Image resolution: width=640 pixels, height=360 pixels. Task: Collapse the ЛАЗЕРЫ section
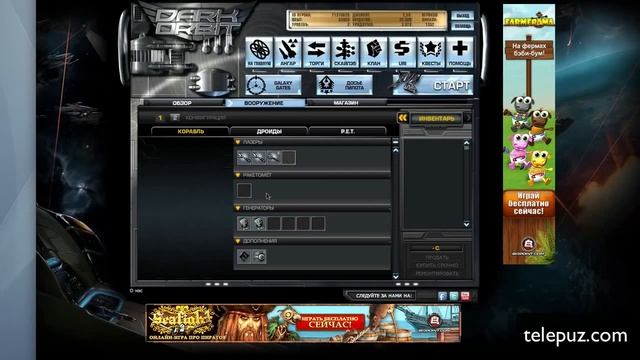(x=238, y=142)
